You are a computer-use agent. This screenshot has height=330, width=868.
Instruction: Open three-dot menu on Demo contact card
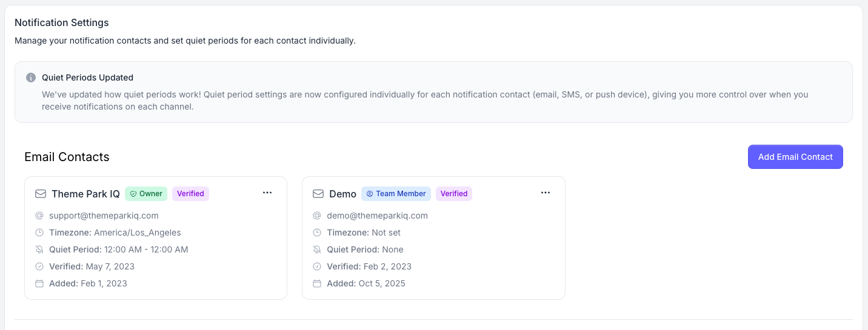(x=546, y=193)
